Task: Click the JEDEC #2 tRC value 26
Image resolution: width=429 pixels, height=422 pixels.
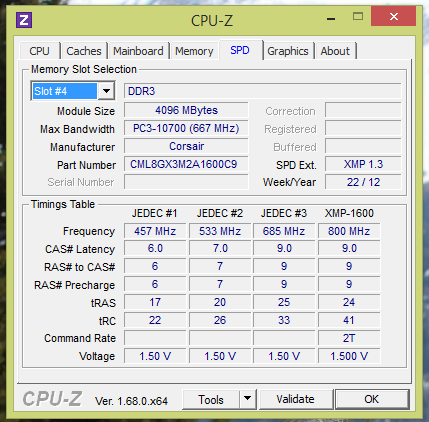Action: pos(220,320)
